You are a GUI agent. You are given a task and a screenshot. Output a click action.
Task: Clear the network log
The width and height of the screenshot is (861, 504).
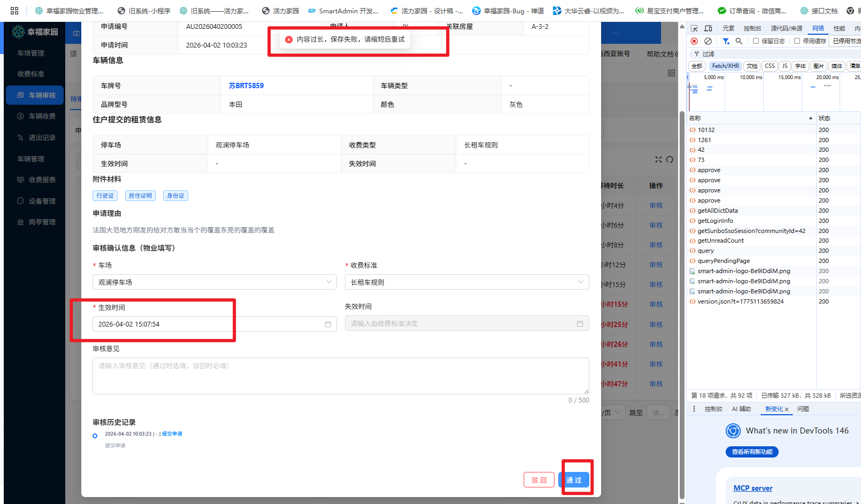(x=708, y=41)
